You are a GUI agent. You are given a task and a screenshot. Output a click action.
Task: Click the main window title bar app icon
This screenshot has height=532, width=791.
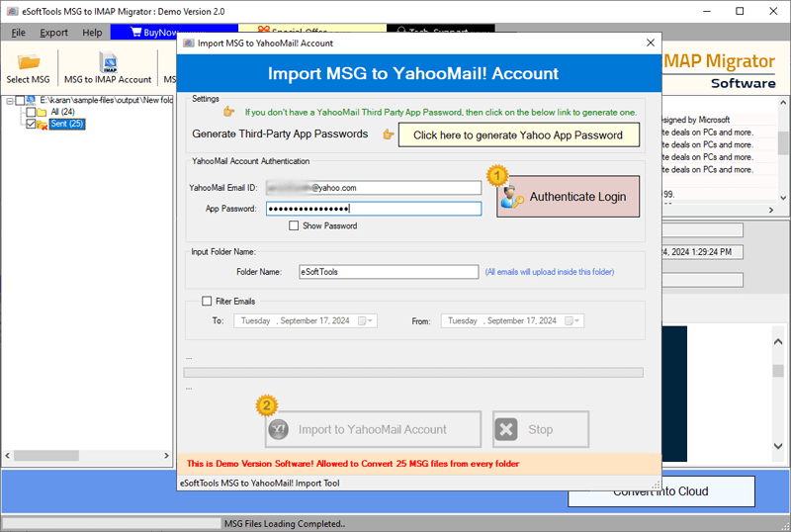(13, 11)
